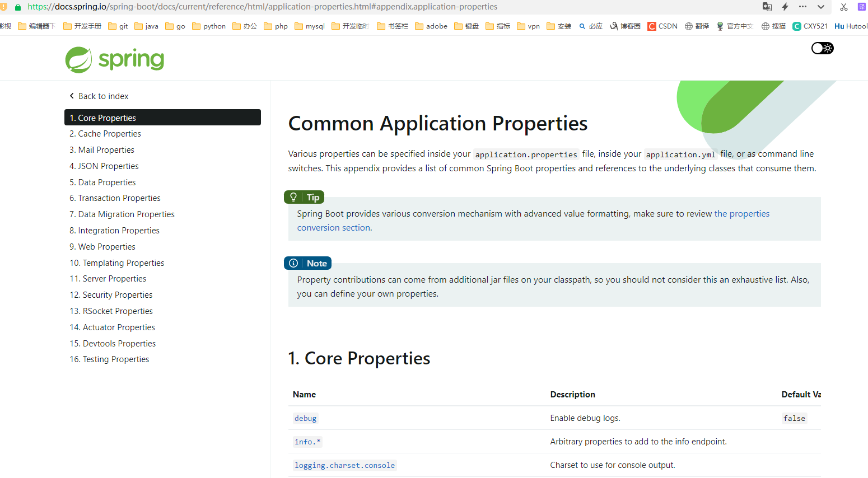Open 10. Templating Properties section
The height and width of the screenshot is (478, 868).
117,263
